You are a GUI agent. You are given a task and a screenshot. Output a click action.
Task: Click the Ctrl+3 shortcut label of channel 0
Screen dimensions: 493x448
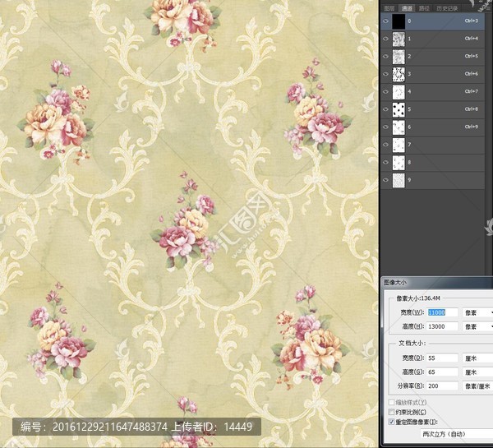click(471, 21)
